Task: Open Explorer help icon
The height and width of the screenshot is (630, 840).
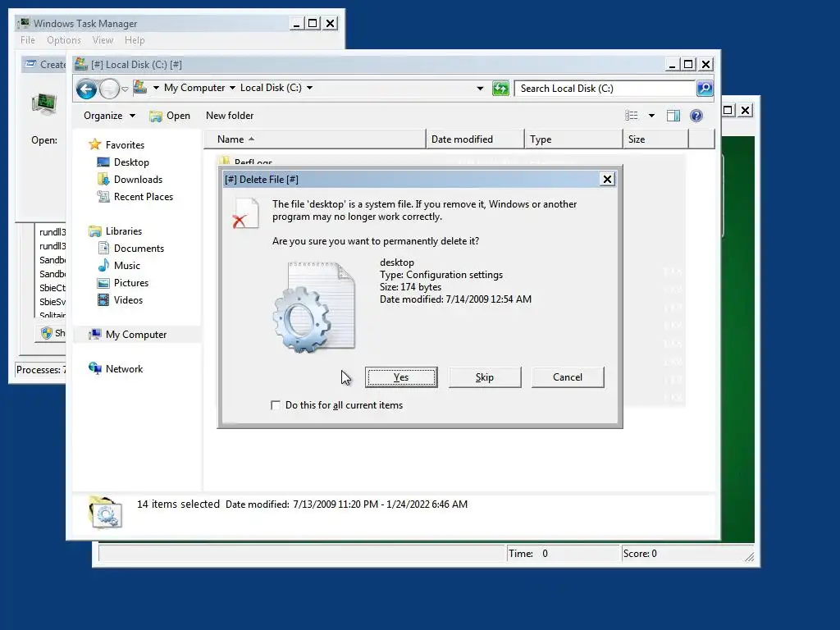Action: [x=696, y=116]
